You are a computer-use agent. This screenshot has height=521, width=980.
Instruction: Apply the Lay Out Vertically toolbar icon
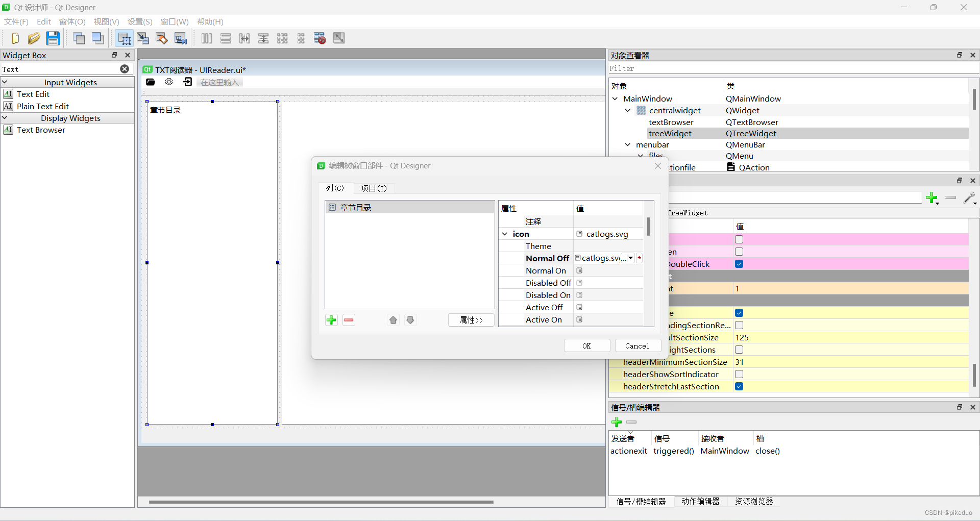[226, 38]
